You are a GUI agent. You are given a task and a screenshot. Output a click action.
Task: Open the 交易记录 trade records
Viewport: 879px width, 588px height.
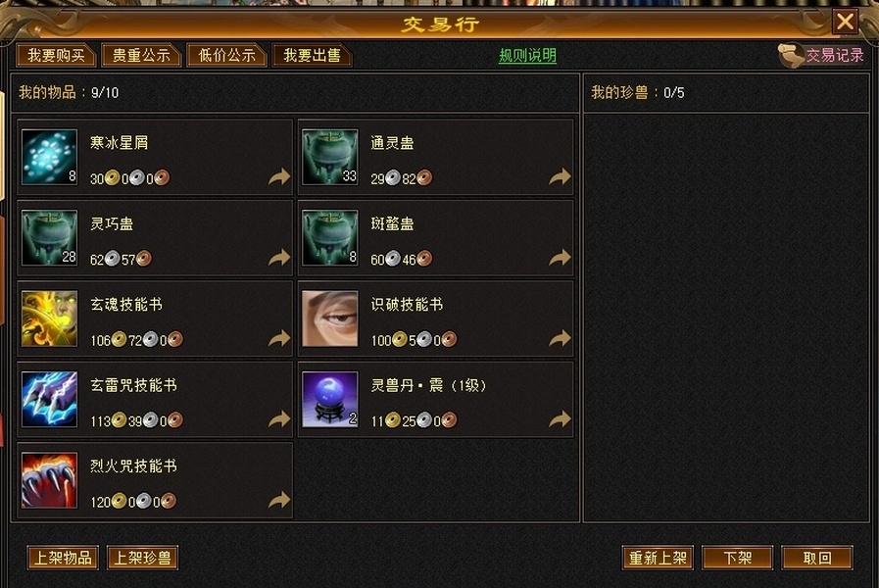coord(821,55)
